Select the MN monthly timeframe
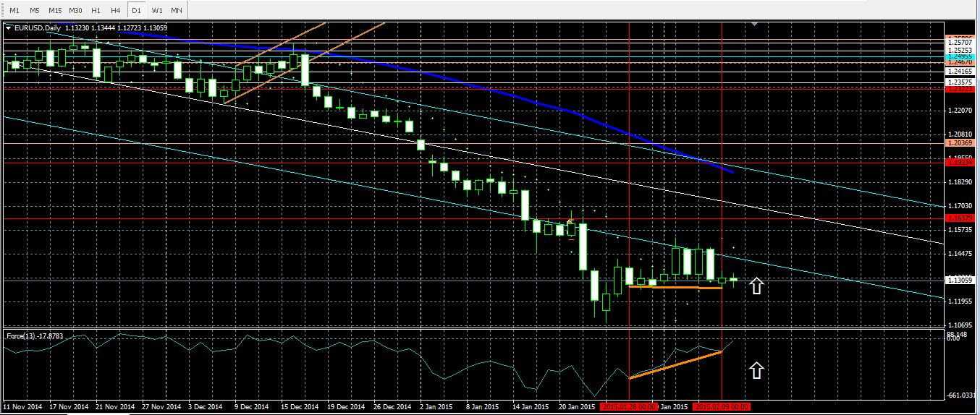The image size is (980, 415). pyautogui.click(x=177, y=10)
